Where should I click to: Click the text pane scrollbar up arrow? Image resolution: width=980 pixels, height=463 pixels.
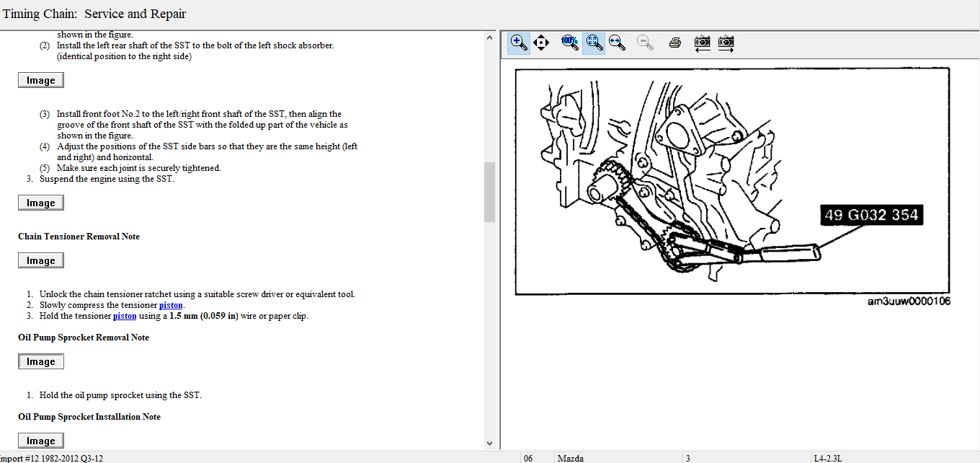click(489, 37)
